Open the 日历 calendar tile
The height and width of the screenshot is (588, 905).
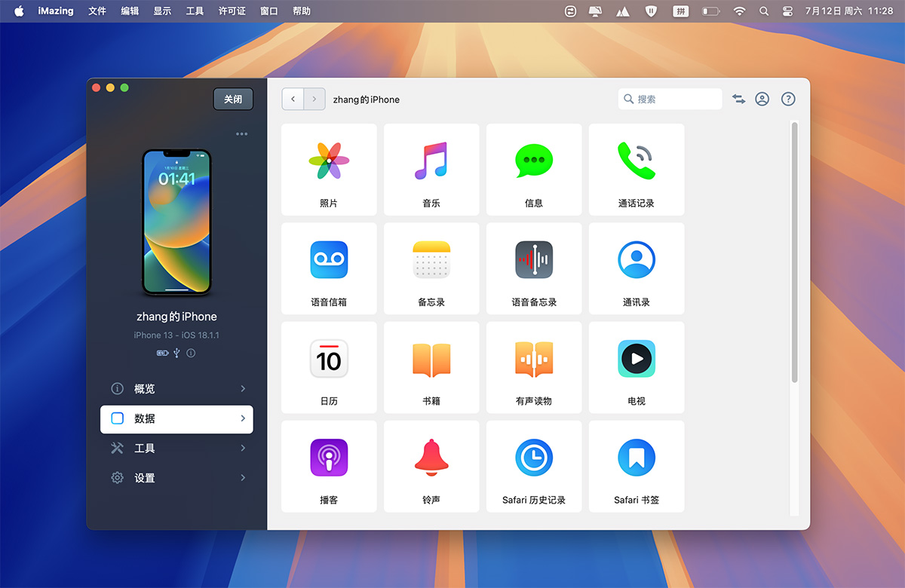329,367
